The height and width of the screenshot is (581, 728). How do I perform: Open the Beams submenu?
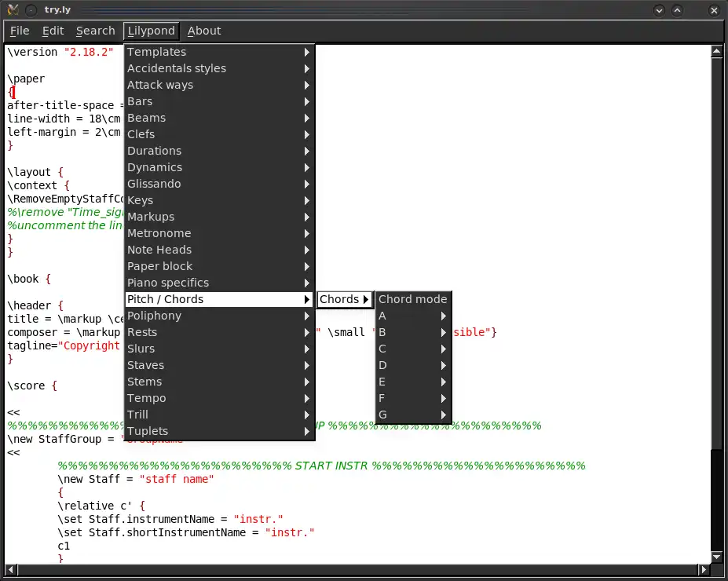(219, 118)
